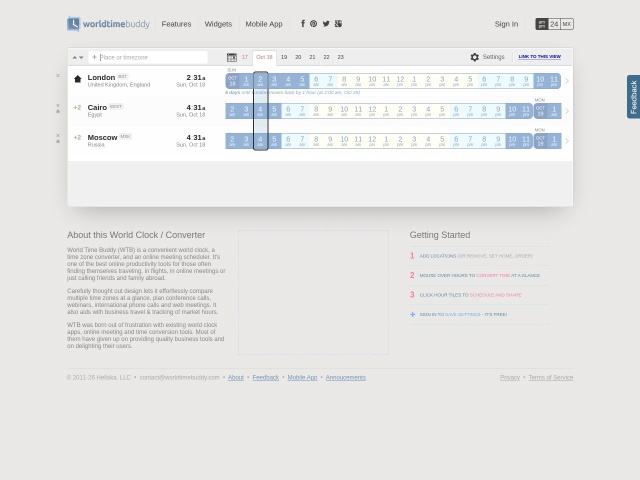Click London's 9 am hour tile
The width and height of the screenshot is (640, 480).
[x=358, y=81]
